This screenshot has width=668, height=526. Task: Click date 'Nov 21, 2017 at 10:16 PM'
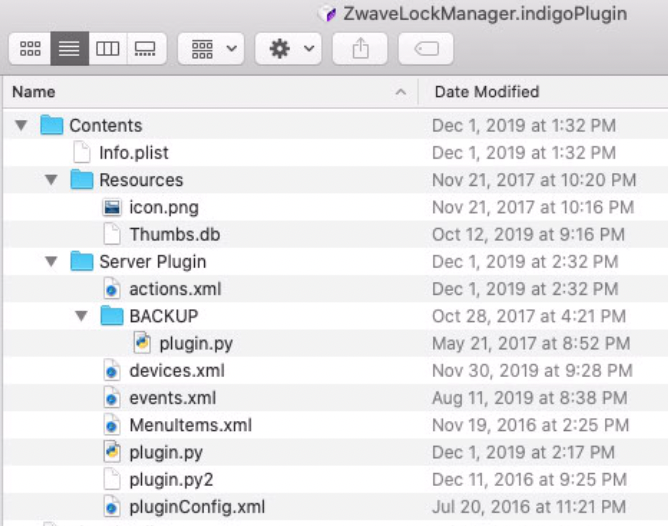(533, 207)
